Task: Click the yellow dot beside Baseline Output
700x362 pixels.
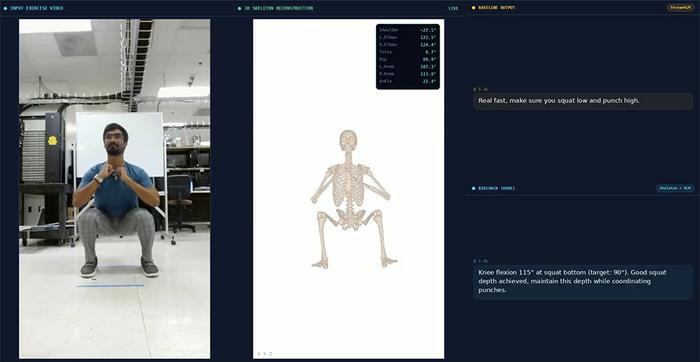Action: click(474, 8)
